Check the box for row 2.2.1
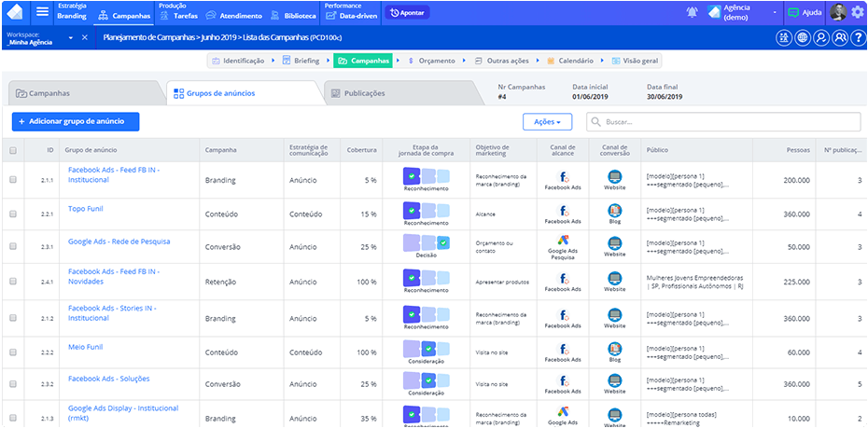Viewport: 868px width, 428px height. (13, 214)
